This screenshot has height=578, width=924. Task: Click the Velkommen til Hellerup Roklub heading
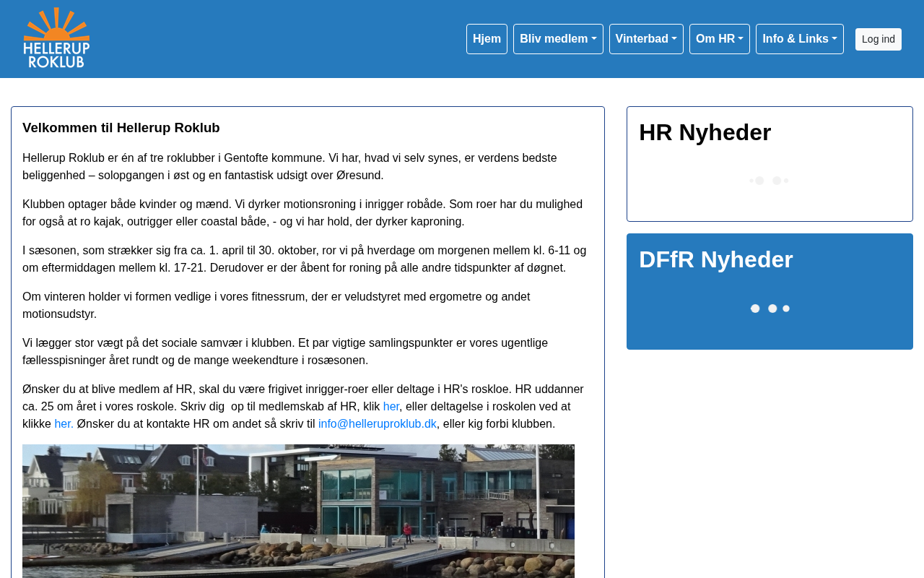coord(121,128)
